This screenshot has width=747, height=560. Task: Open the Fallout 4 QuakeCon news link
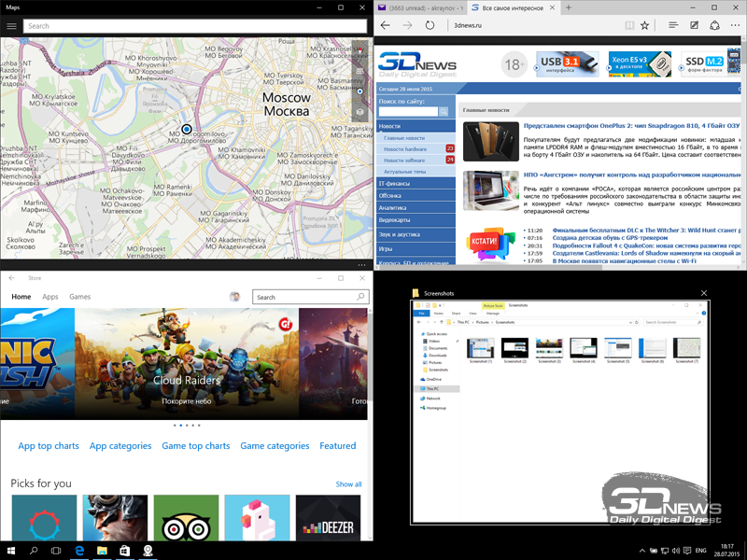point(646,245)
